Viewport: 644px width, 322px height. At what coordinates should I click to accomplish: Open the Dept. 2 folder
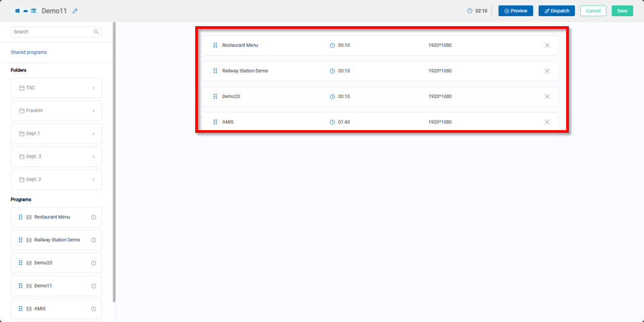point(56,179)
